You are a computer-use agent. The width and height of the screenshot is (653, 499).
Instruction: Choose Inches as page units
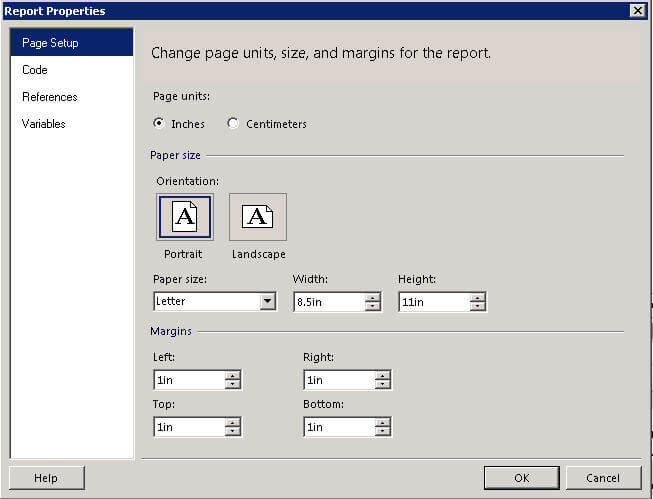[159, 124]
